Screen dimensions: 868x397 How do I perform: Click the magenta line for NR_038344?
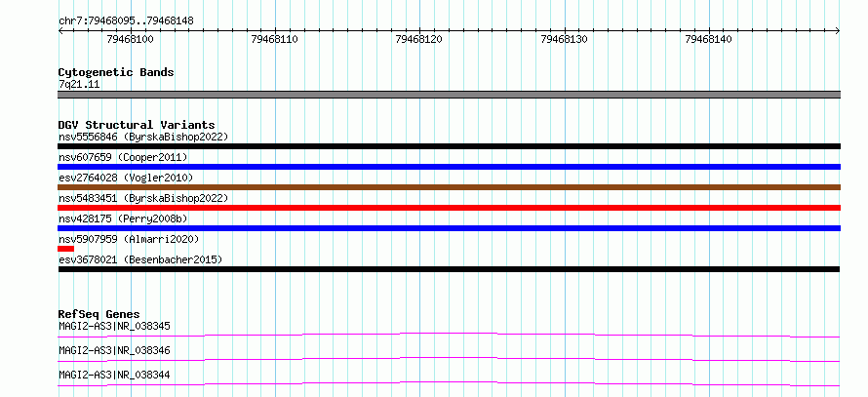click(x=449, y=383)
